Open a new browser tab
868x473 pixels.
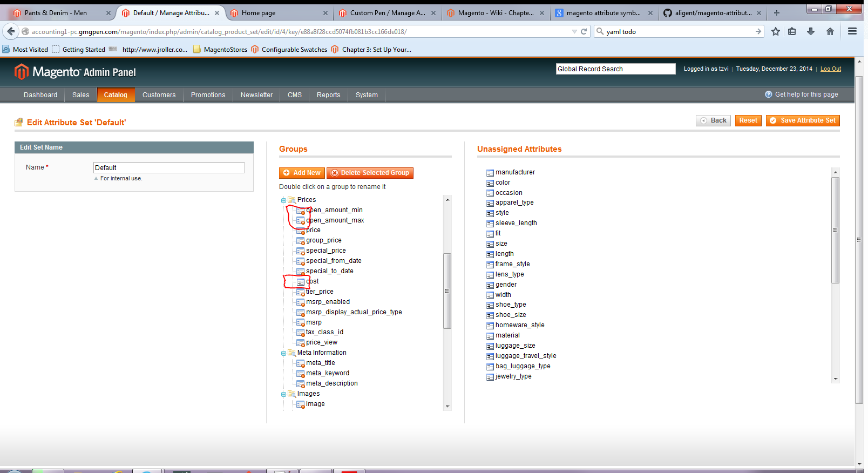777,13
